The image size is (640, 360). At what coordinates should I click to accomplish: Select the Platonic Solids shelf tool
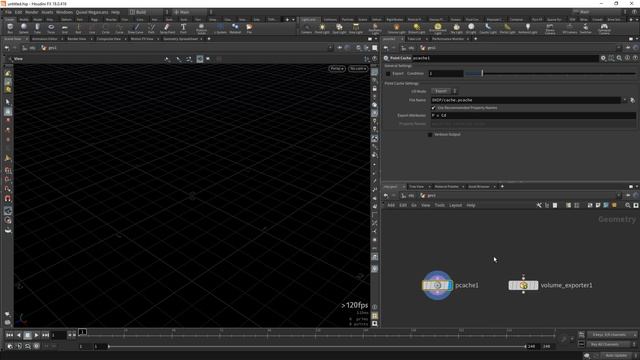pos(201,28)
